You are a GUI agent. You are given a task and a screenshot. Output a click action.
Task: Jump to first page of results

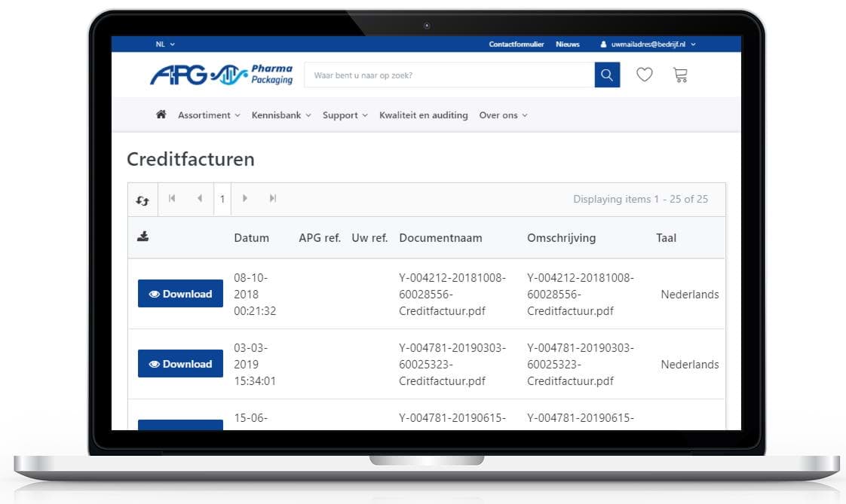pyautogui.click(x=172, y=199)
